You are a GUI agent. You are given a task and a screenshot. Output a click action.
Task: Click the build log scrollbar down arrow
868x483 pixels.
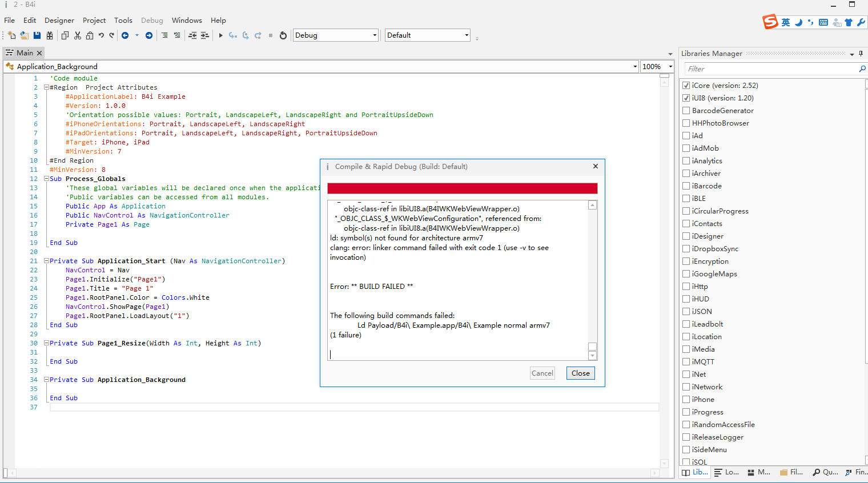pyautogui.click(x=593, y=356)
